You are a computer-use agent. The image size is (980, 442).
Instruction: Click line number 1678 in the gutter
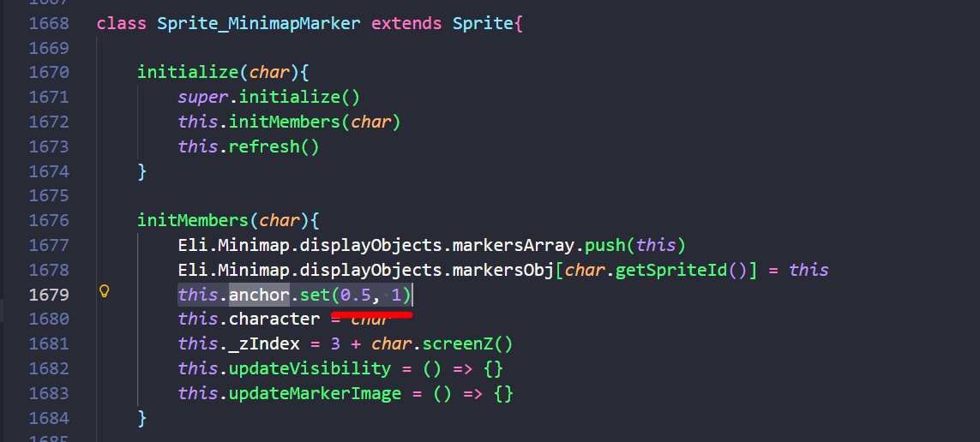[x=50, y=270]
